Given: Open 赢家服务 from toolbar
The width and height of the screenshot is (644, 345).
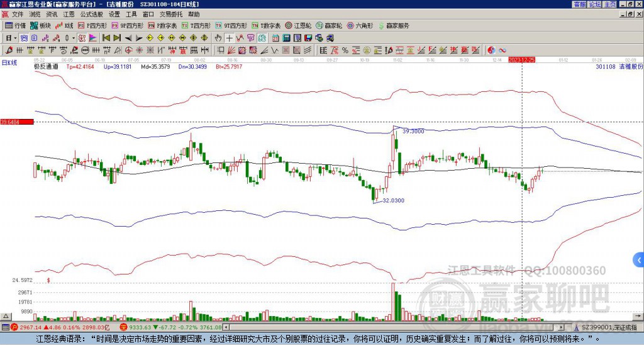Looking at the screenshot, I should [x=394, y=25].
